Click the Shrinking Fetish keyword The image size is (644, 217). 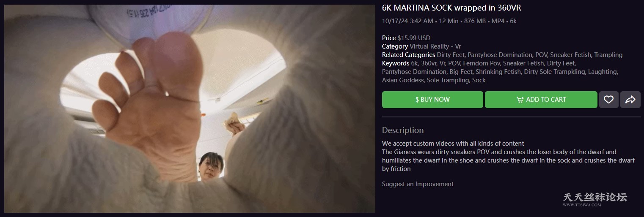498,72
